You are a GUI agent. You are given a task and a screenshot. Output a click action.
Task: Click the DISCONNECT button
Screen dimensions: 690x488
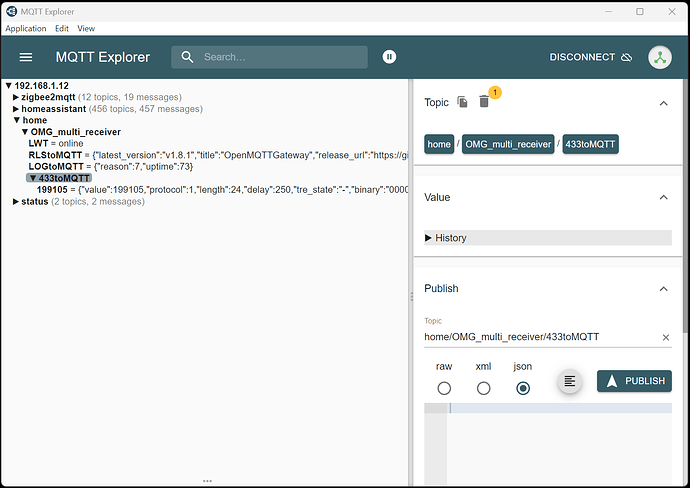click(591, 57)
